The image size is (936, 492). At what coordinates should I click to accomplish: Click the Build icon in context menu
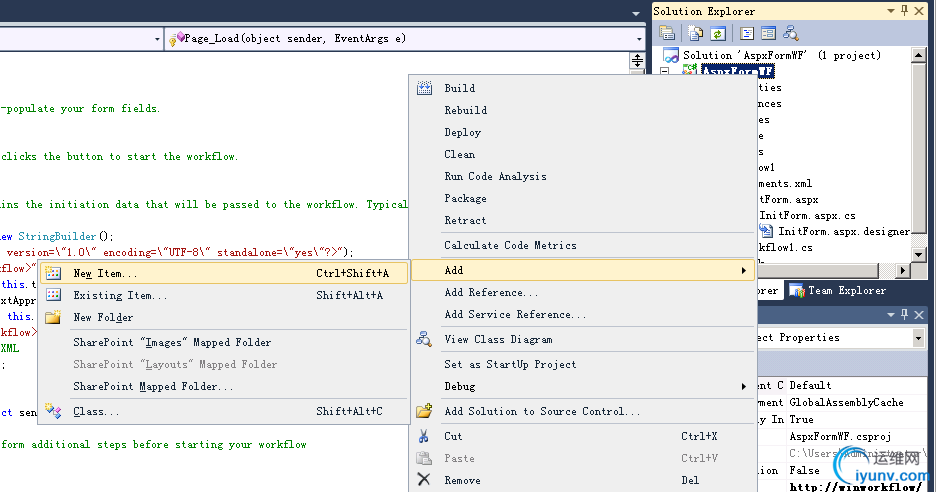click(424, 88)
